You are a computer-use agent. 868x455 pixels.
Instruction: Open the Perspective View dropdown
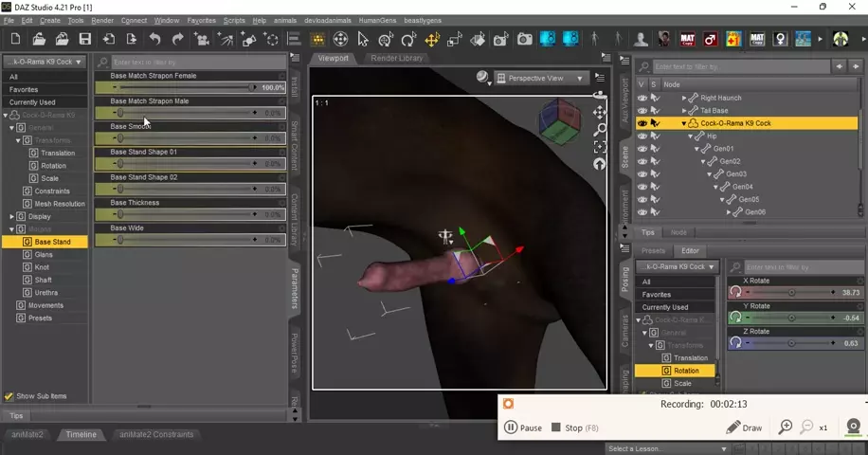(579, 79)
